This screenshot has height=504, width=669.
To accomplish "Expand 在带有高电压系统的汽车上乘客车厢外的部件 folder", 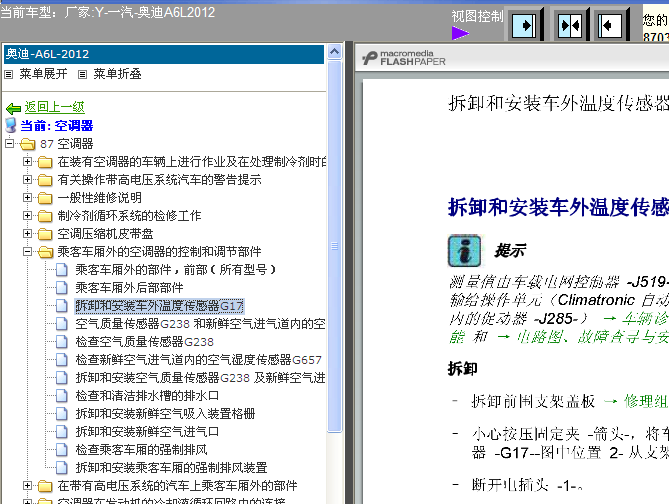I will [27, 485].
